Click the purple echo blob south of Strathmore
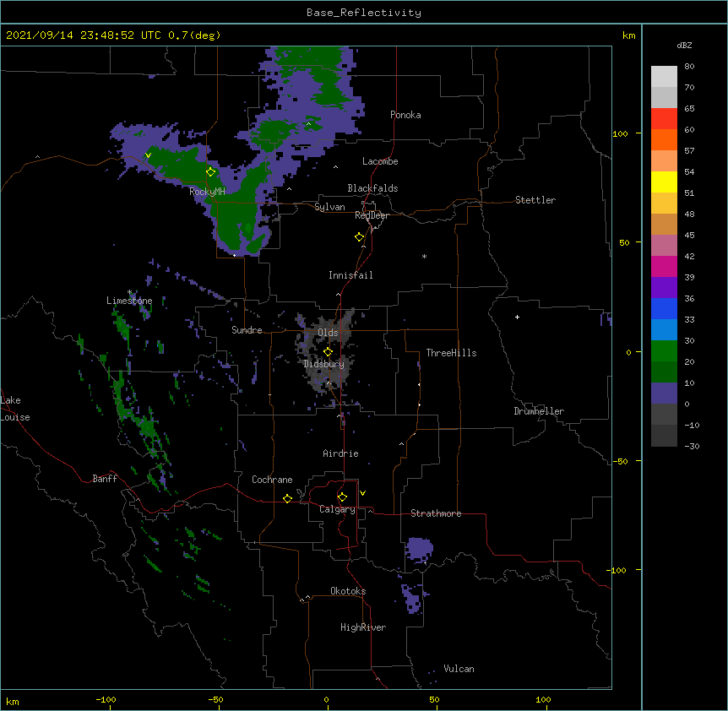The width and height of the screenshot is (728, 711). 419,550
